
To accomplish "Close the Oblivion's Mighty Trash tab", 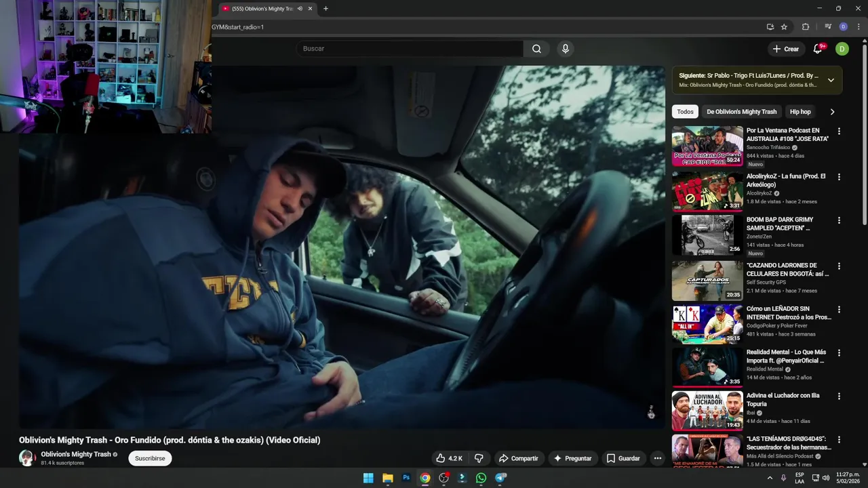I will click(x=311, y=9).
